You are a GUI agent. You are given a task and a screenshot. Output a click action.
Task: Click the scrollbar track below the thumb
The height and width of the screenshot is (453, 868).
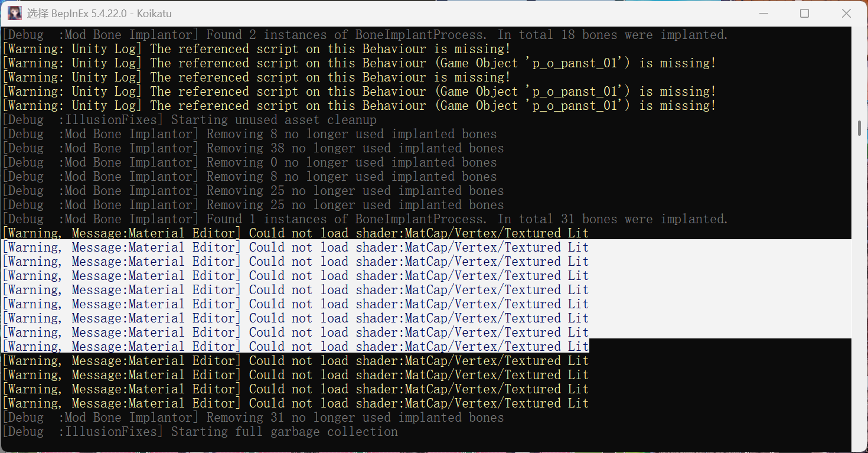[860, 295]
